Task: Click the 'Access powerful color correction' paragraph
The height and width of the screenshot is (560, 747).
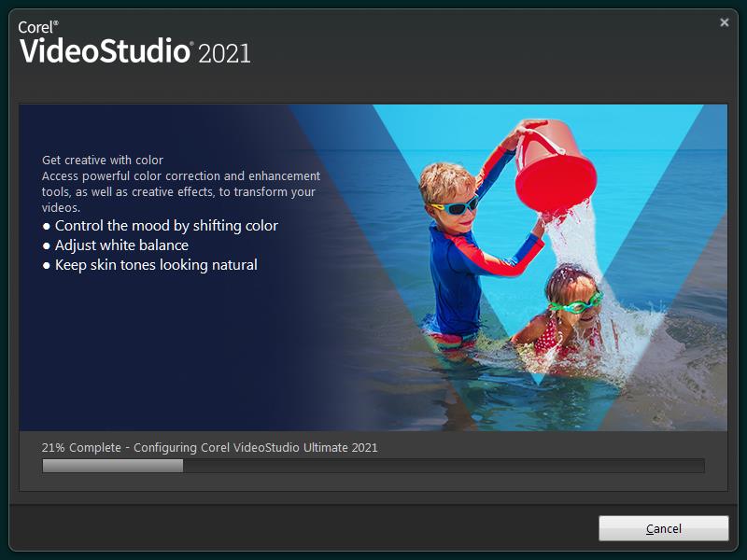Action: click(x=181, y=191)
